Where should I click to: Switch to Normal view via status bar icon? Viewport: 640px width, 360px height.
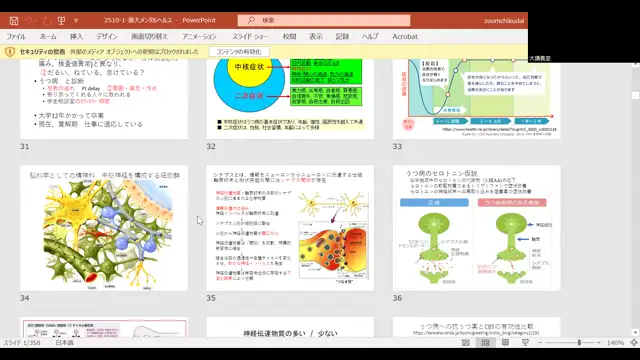point(466,343)
